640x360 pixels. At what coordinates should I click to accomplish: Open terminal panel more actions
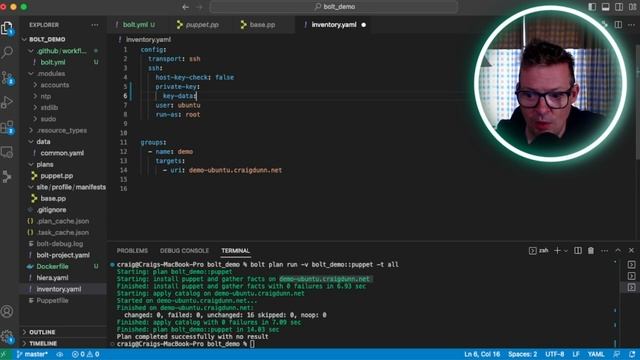click(x=604, y=251)
